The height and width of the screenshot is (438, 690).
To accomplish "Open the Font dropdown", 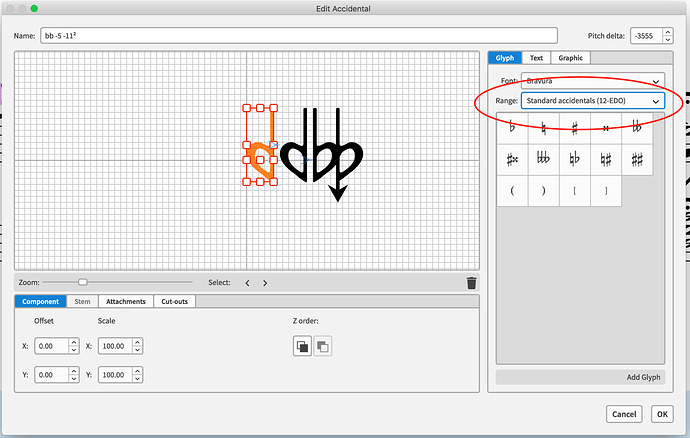I will [x=593, y=81].
